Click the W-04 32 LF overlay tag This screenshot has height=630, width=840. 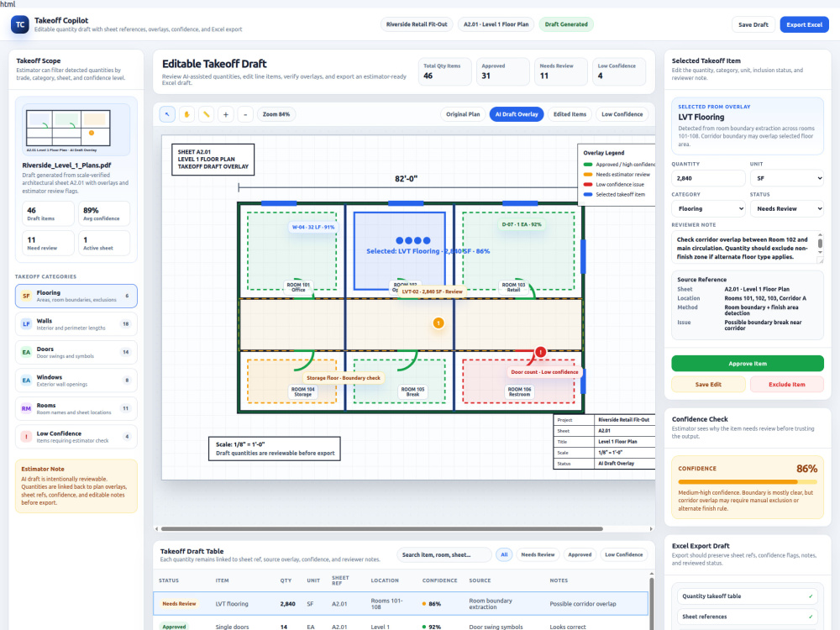(x=313, y=227)
